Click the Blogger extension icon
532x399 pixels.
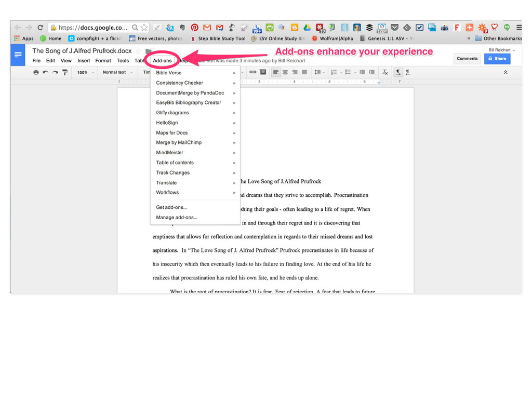295,28
